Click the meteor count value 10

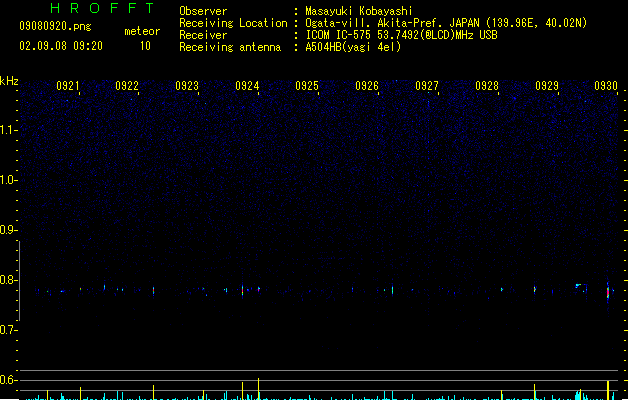coord(145,46)
